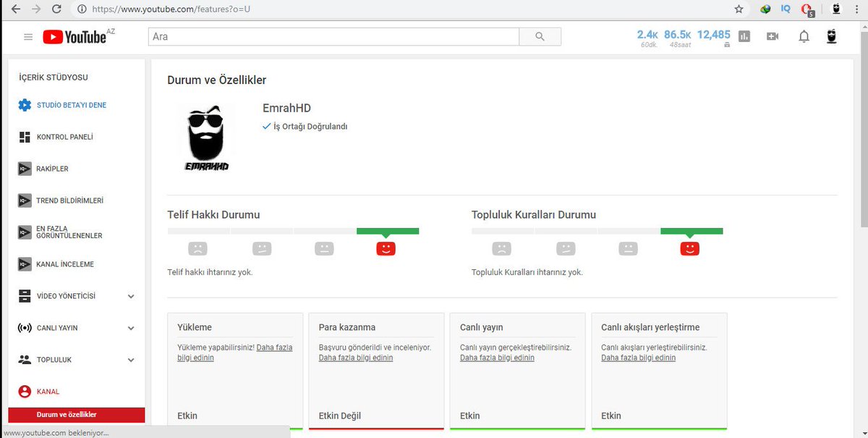Click the search magnifier button
The height and width of the screenshot is (438, 868).
click(x=540, y=36)
